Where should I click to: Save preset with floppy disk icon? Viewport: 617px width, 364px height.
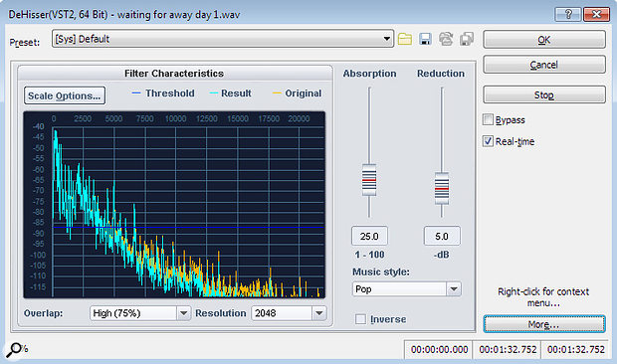pyautogui.click(x=425, y=39)
